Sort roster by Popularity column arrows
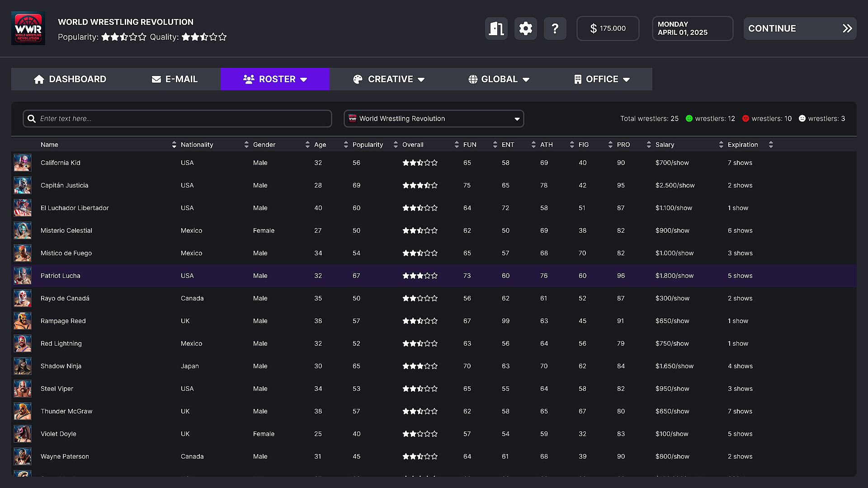 pyautogui.click(x=396, y=145)
